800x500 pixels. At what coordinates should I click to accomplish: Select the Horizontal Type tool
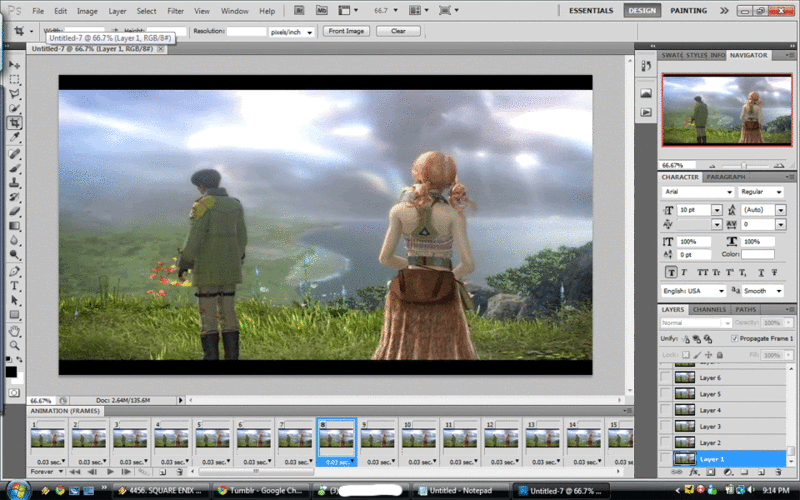point(14,285)
